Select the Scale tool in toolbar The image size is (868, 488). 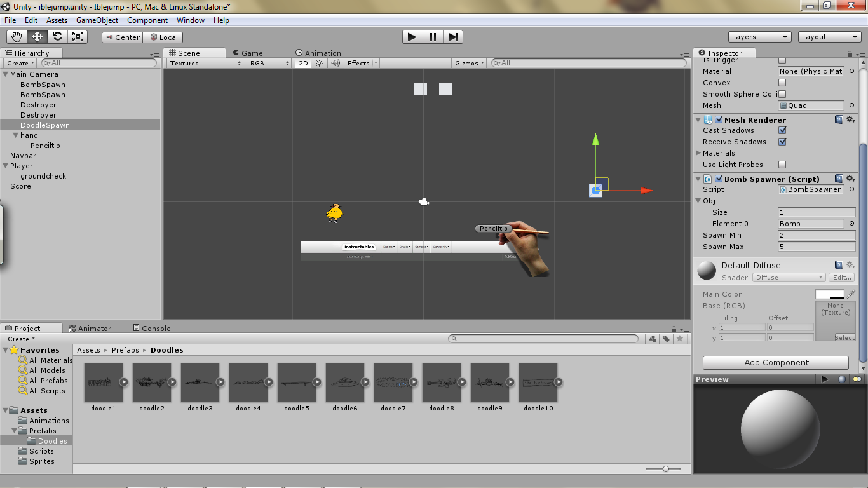(x=78, y=37)
